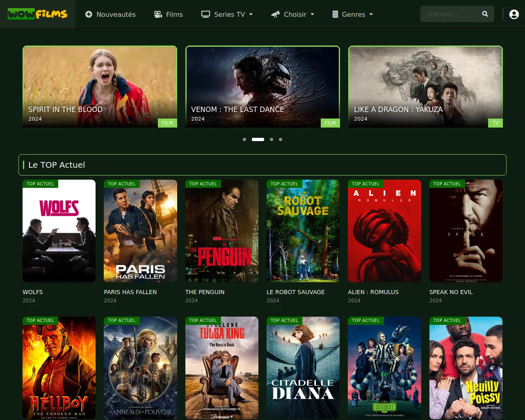Focus the Chercher search field
525x420 pixels.
(452, 14)
